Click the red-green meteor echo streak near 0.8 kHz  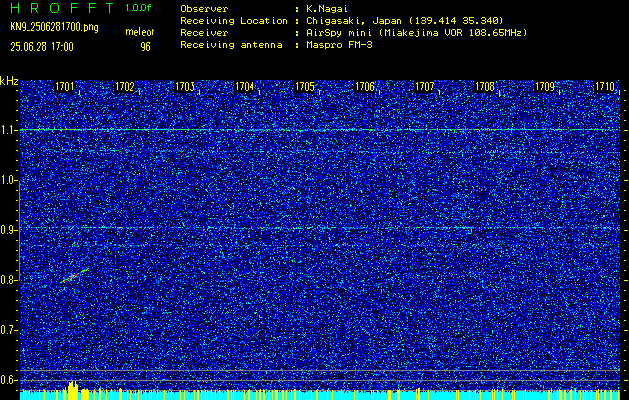74,276
